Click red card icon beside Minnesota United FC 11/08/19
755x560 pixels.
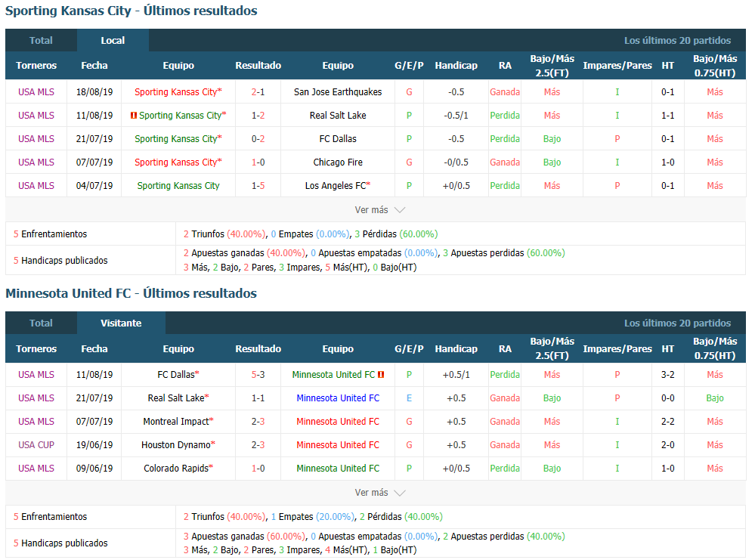pos(381,375)
